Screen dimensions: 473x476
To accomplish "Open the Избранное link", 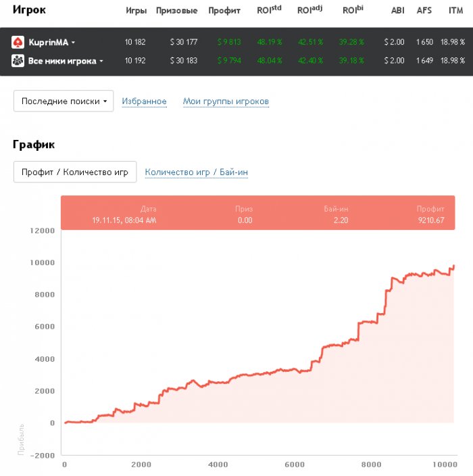I will 144,101.
